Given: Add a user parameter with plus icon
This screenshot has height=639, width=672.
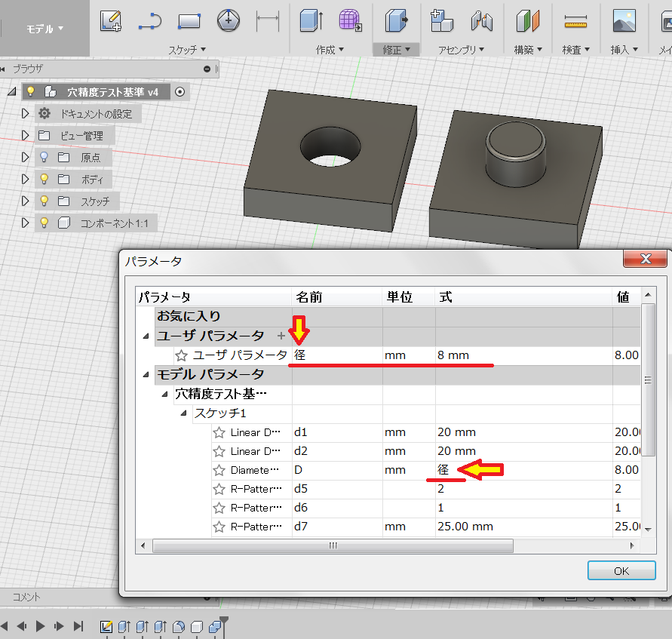Looking at the screenshot, I should pos(281,336).
